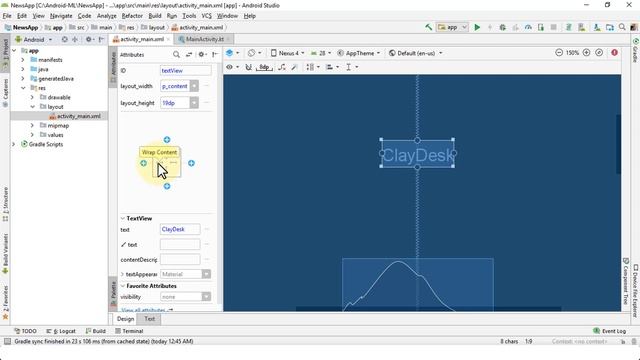Open Project panel gear settings

pos(89,40)
